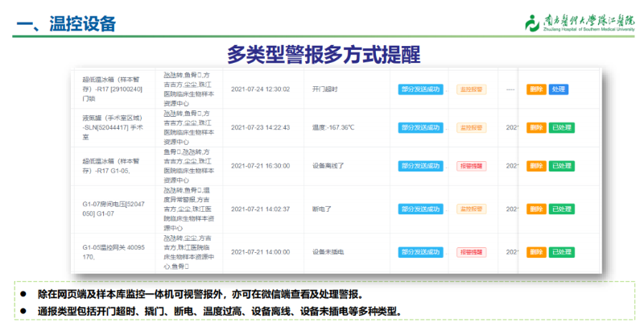
Task: Click 报警提醒 tag in the 设备离线了 row
Action: click(x=472, y=166)
